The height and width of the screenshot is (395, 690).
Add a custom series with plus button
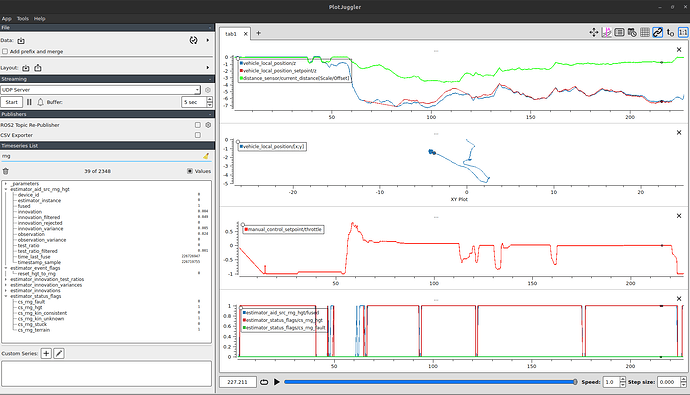[x=46, y=353]
